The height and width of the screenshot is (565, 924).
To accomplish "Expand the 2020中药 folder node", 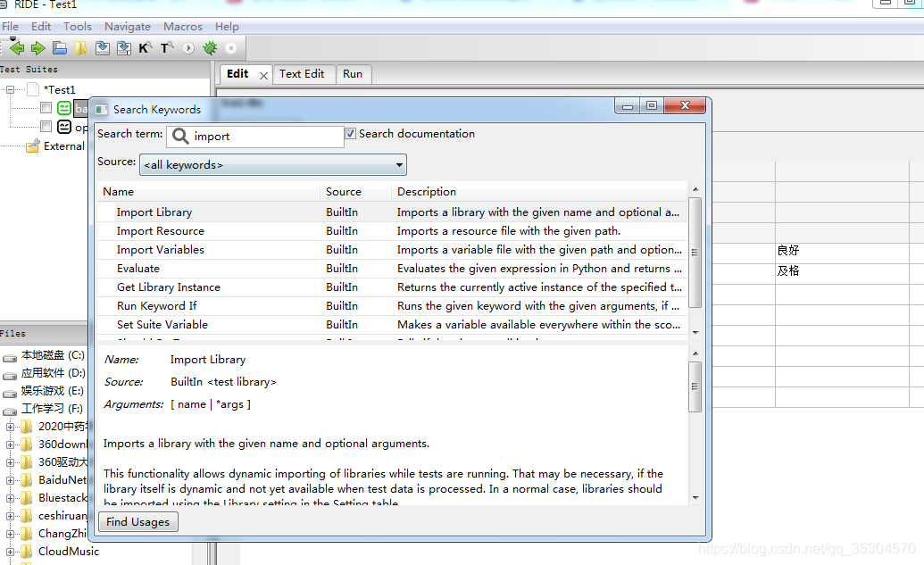I will coord(10,428).
